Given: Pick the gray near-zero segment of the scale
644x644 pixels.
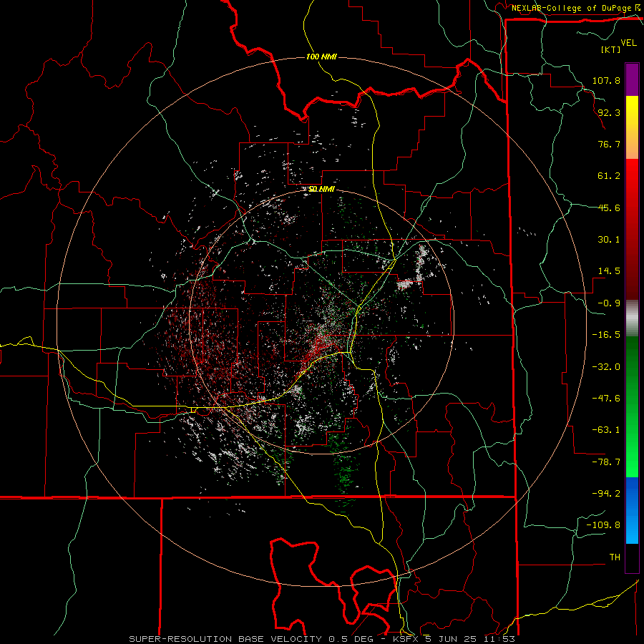Looking at the screenshot, I should (x=632, y=318).
